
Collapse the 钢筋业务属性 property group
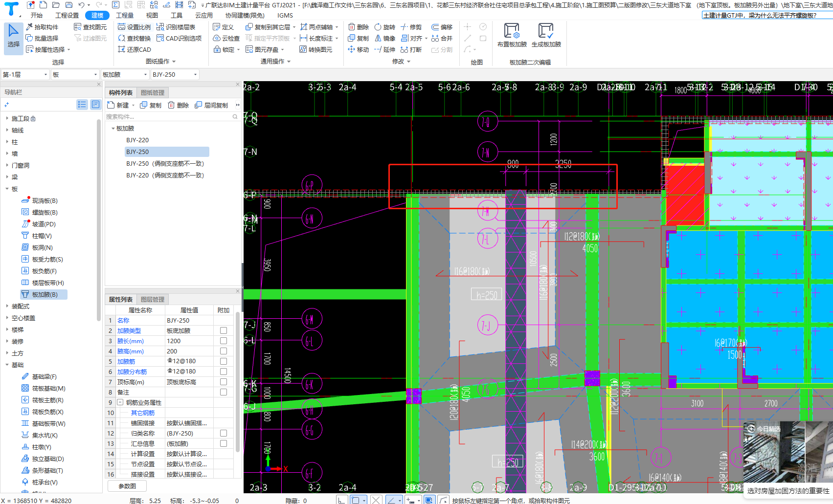click(120, 402)
